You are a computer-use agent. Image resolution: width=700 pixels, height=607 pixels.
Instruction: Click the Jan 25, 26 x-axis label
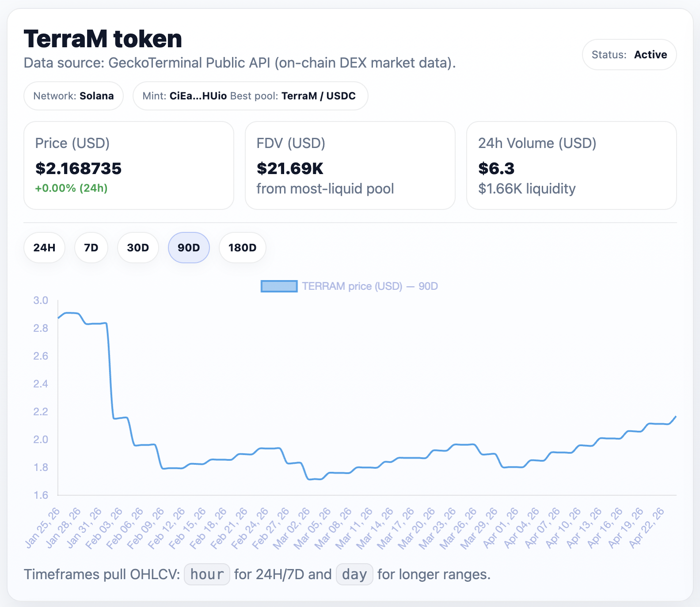pyautogui.click(x=43, y=527)
